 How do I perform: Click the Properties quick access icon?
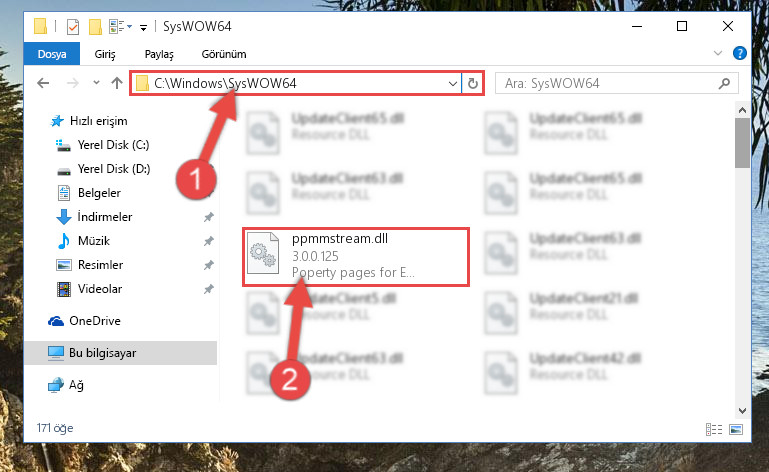(73, 26)
